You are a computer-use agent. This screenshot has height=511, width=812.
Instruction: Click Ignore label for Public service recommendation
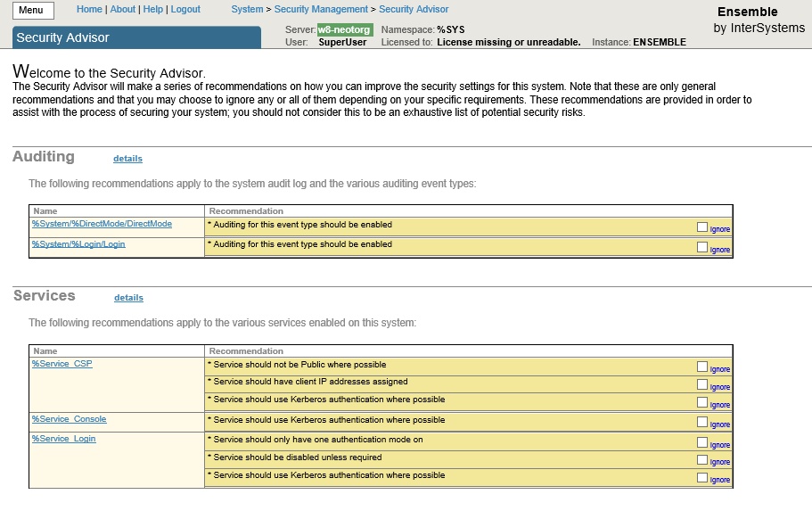(720, 369)
